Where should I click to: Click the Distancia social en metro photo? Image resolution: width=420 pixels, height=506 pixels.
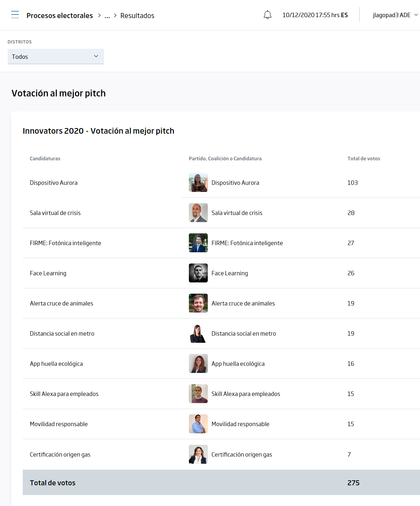pos(198,333)
